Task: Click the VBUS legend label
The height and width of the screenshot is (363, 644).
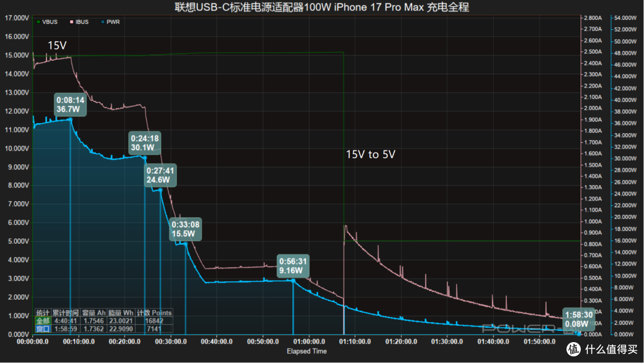Action: pyautogui.click(x=49, y=22)
